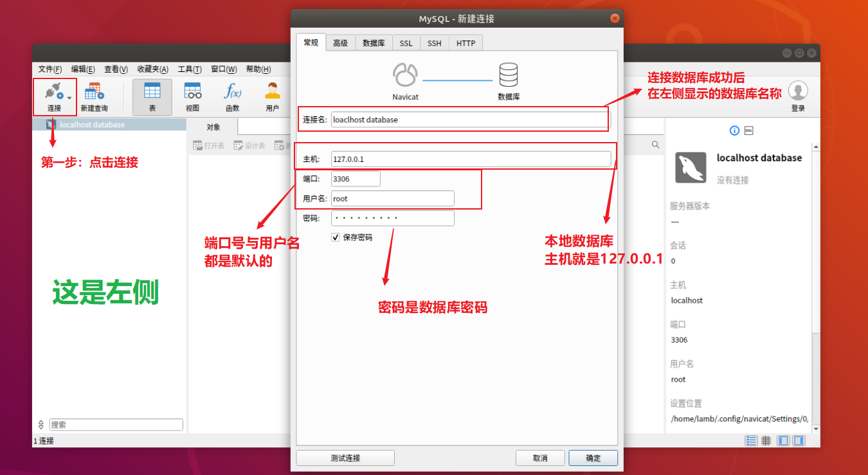Viewport: 868px width, 475px height.
Task: Click the localhost host value in info panel
Action: coord(687,300)
